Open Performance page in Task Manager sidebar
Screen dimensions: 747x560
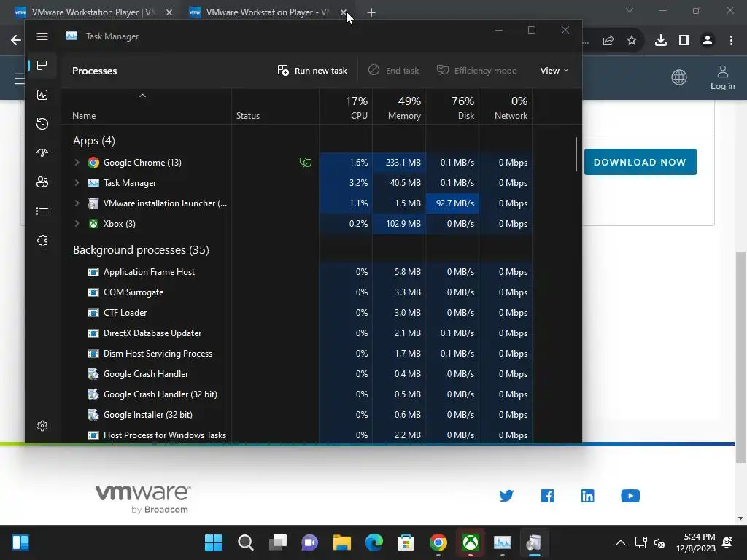click(42, 95)
